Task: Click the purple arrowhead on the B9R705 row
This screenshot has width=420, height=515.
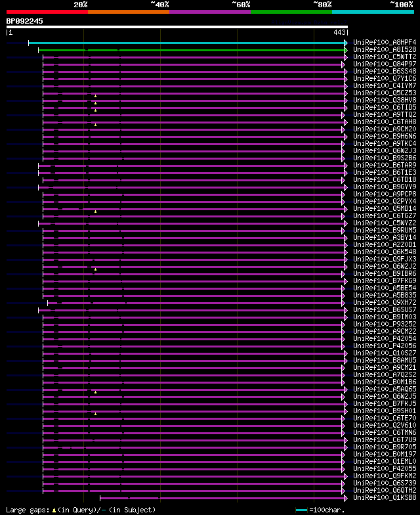Action: 346,448
